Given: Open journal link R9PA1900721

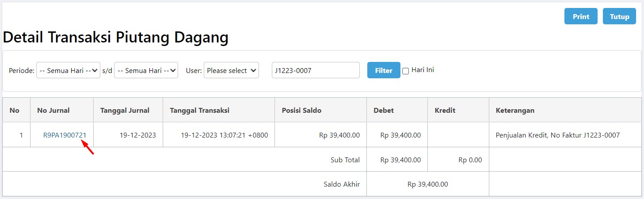Looking at the screenshot, I should tap(65, 135).
